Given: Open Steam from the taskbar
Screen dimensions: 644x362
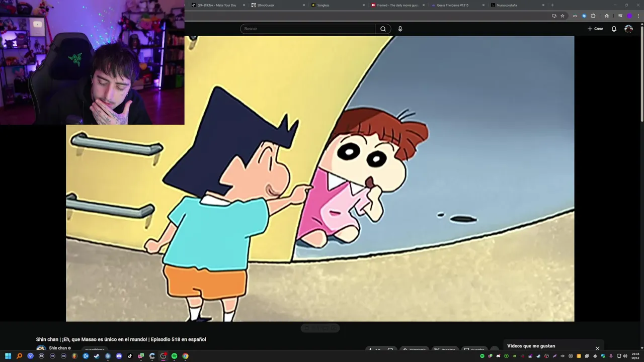Looking at the screenshot, I should [x=97, y=356].
